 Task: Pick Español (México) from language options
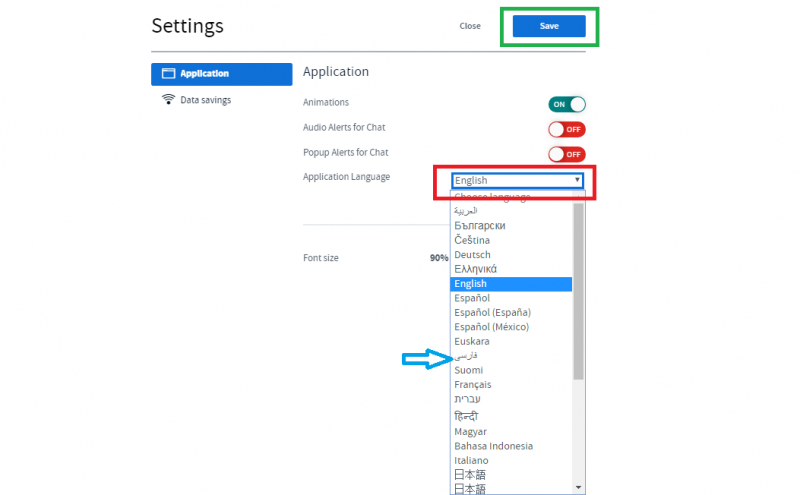click(491, 327)
